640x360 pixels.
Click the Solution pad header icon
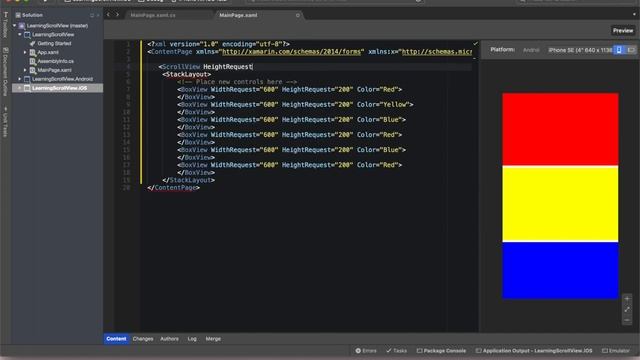pyautogui.click(x=18, y=15)
